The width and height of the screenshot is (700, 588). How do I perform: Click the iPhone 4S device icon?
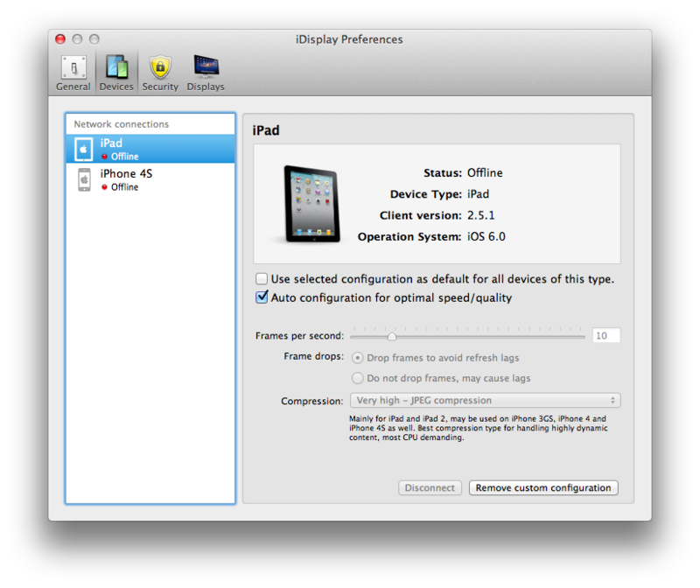pos(84,179)
